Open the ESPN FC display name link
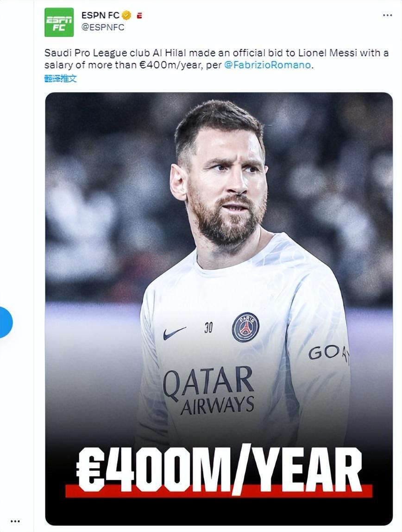This screenshot has height=532, width=402. tap(100, 15)
